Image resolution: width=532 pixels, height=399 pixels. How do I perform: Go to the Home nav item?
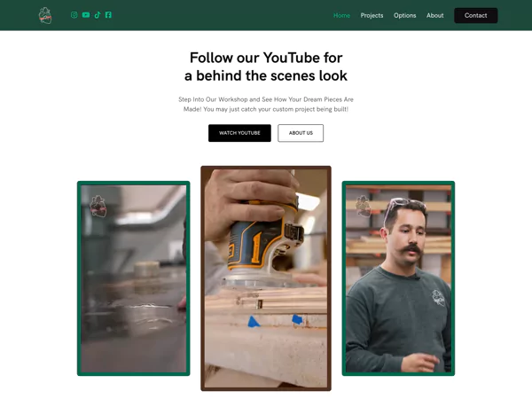[341, 15]
